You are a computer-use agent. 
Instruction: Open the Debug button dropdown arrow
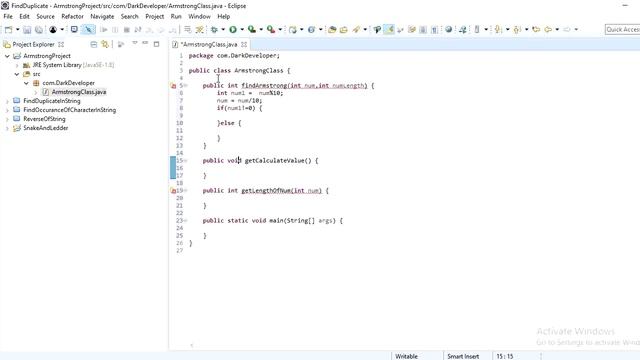(223, 29)
